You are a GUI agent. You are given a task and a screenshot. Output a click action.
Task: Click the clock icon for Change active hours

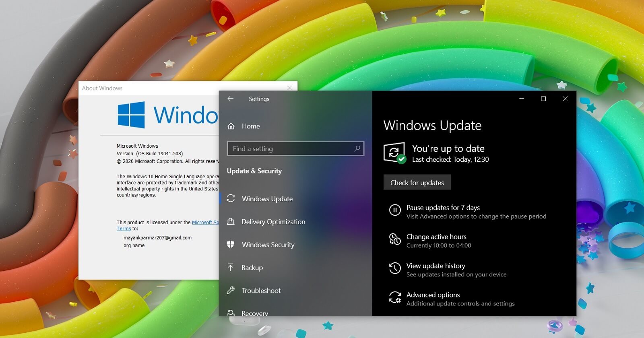[x=395, y=239]
